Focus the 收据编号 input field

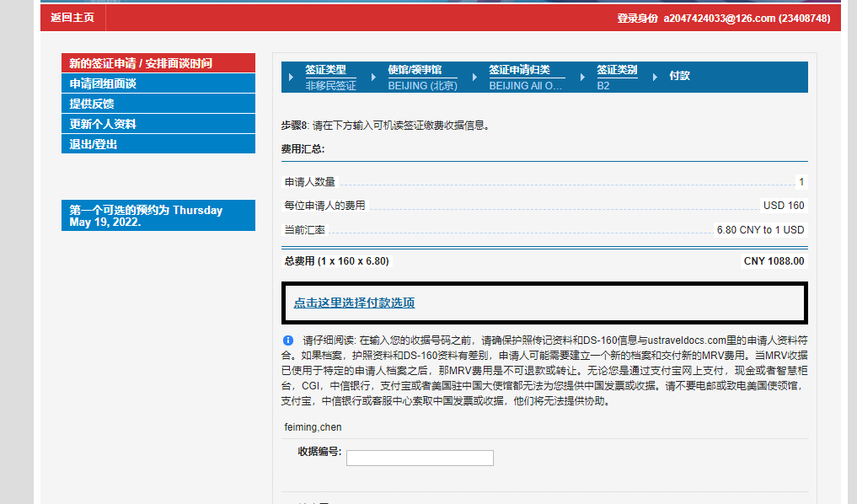[x=420, y=458]
